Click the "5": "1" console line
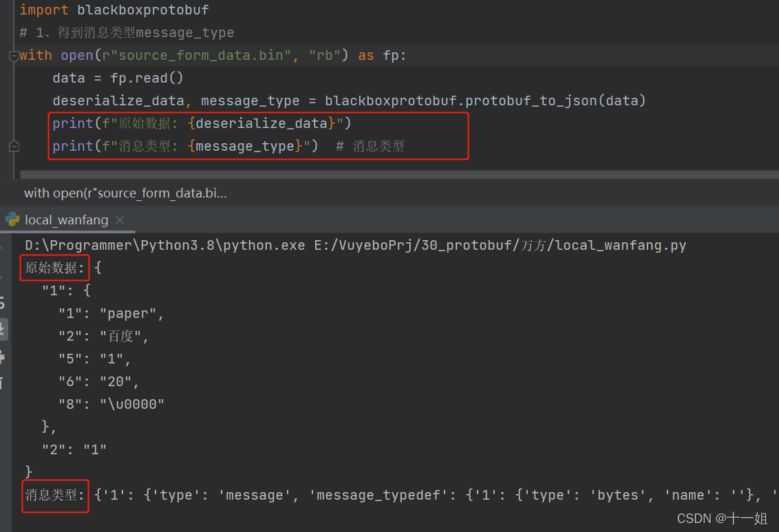 pos(94,359)
